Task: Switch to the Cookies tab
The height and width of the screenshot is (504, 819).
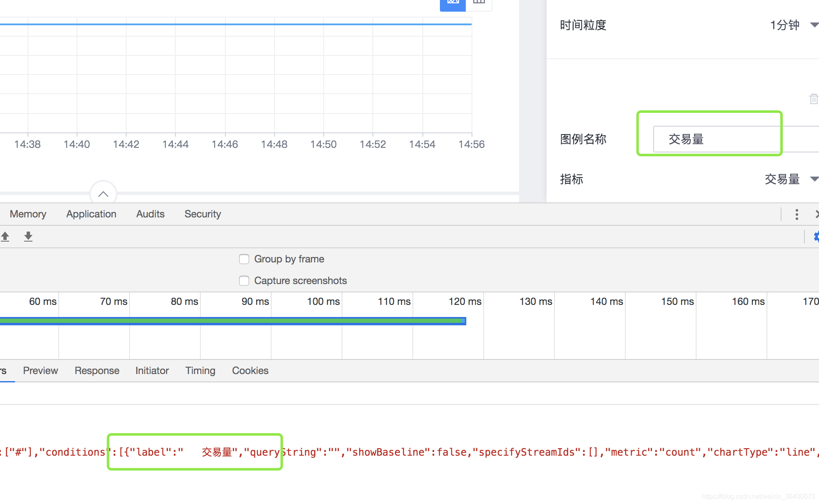Action: 250,371
